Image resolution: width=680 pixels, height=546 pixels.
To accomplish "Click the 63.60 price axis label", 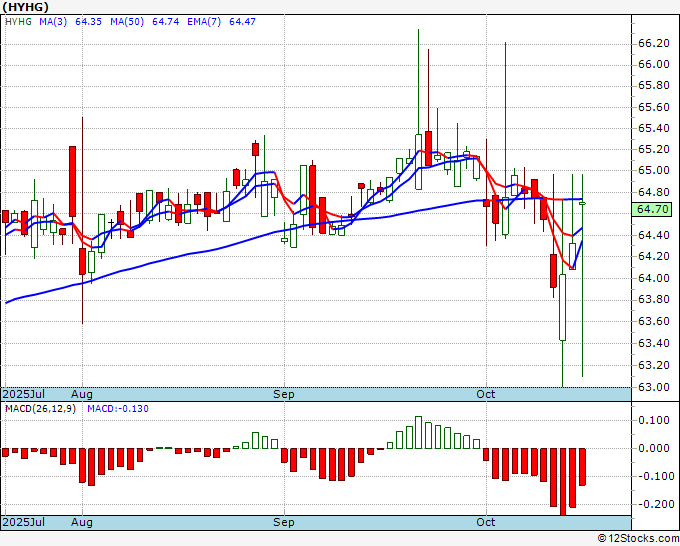I will pyautogui.click(x=654, y=321).
